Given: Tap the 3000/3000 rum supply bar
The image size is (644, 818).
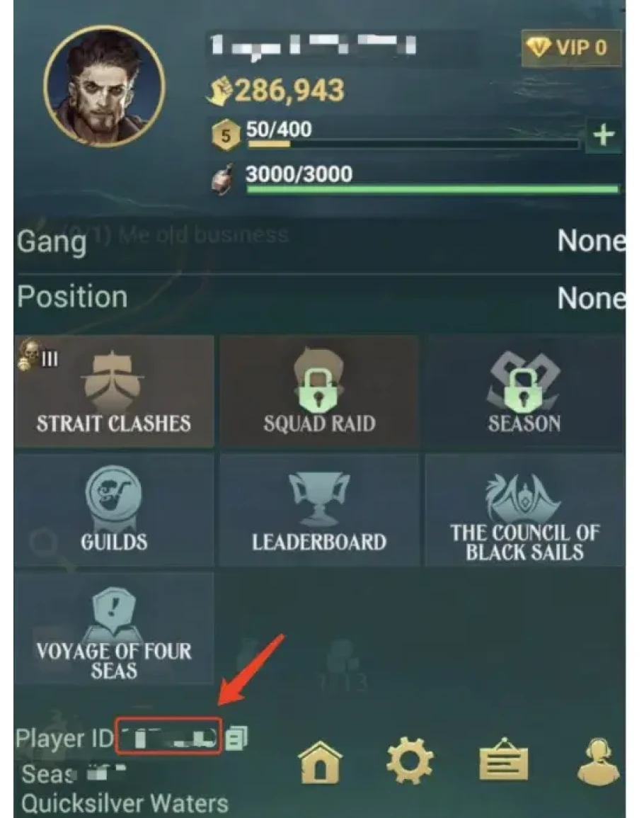Looking at the screenshot, I should 432,180.
